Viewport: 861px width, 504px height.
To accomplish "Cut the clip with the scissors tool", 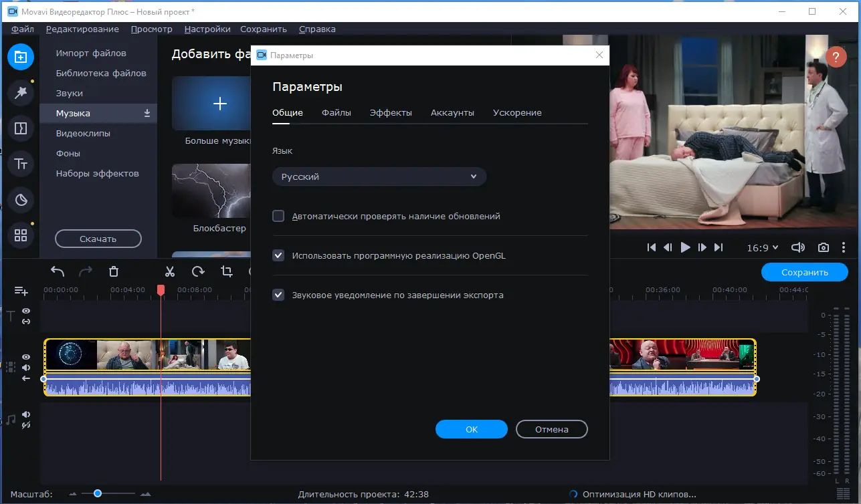I will coord(169,271).
